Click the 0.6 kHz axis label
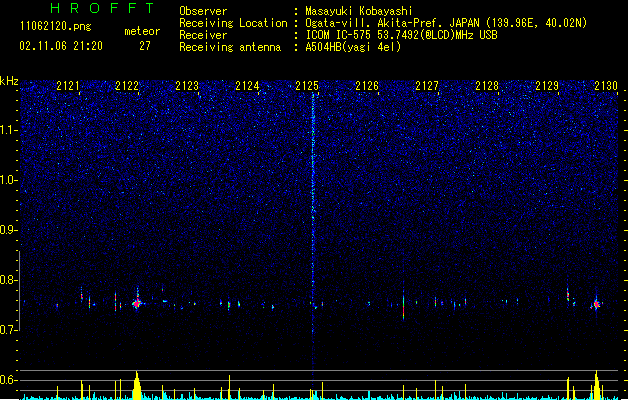629x400 pixels. click(9, 380)
